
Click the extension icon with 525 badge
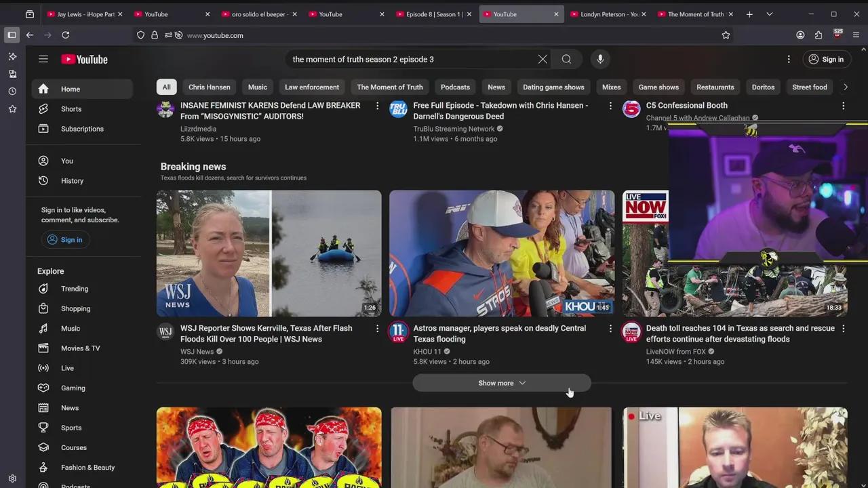[x=838, y=35]
